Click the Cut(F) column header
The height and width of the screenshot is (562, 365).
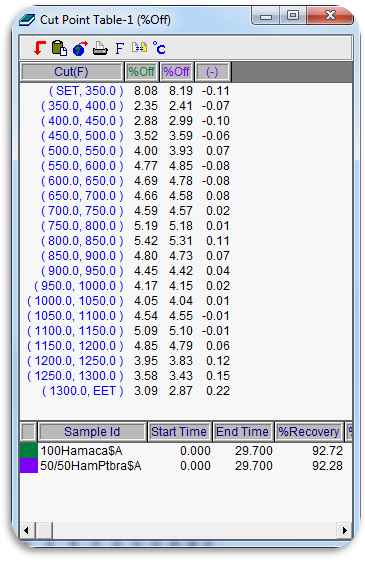[x=71, y=72]
